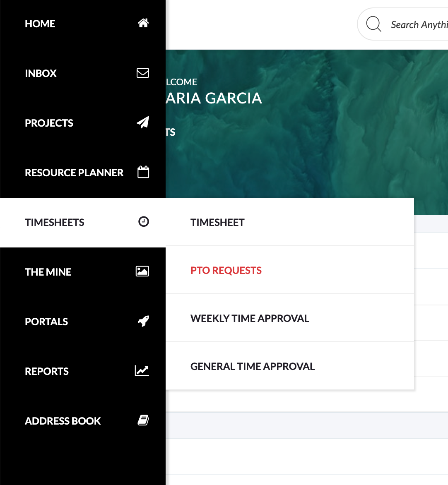Click the Reports chart icon

point(142,370)
